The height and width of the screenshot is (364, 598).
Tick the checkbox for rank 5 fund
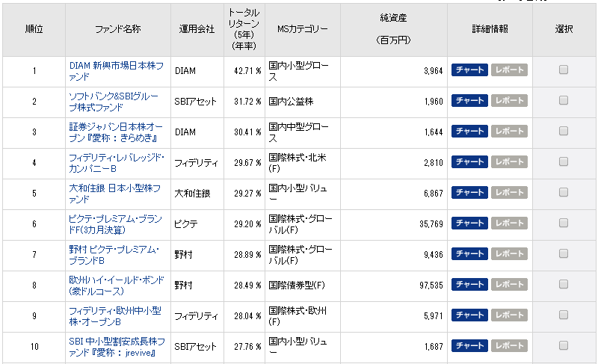[564, 193]
